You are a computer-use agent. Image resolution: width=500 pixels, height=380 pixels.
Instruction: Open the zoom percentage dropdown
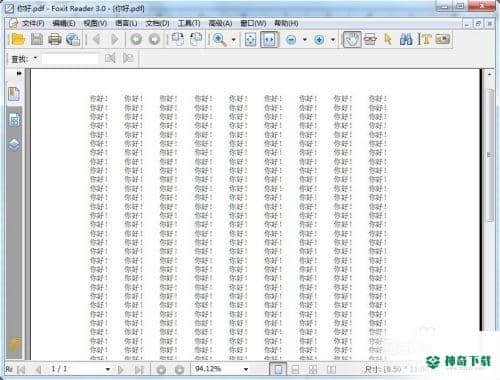(246, 369)
